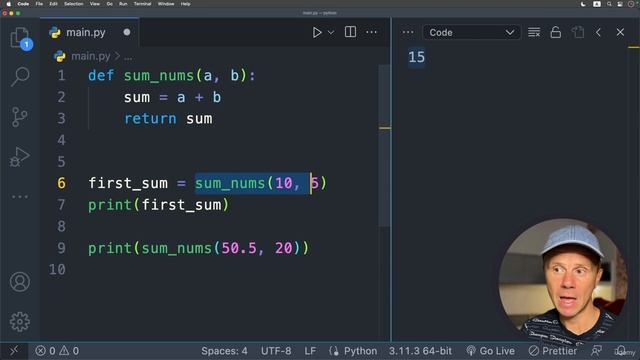Click the breadcrumb ellipsis after main.py

(128, 56)
